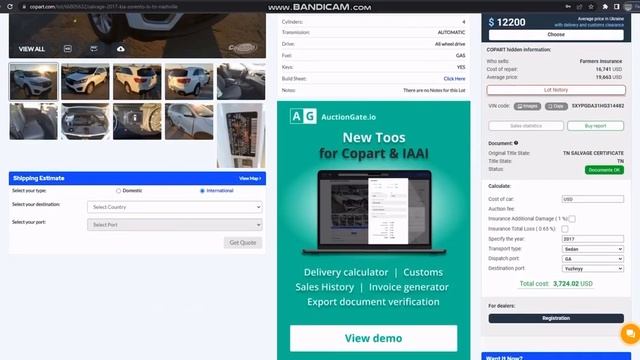The width and height of the screenshot is (640, 360).
Task: Click the dealers Registration button
Action: (556, 318)
